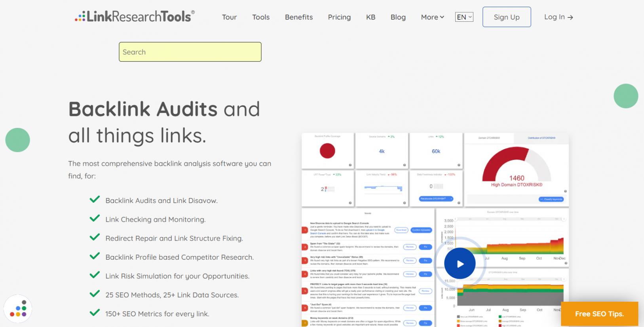Focus the yellow Search input field

tap(190, 52)
